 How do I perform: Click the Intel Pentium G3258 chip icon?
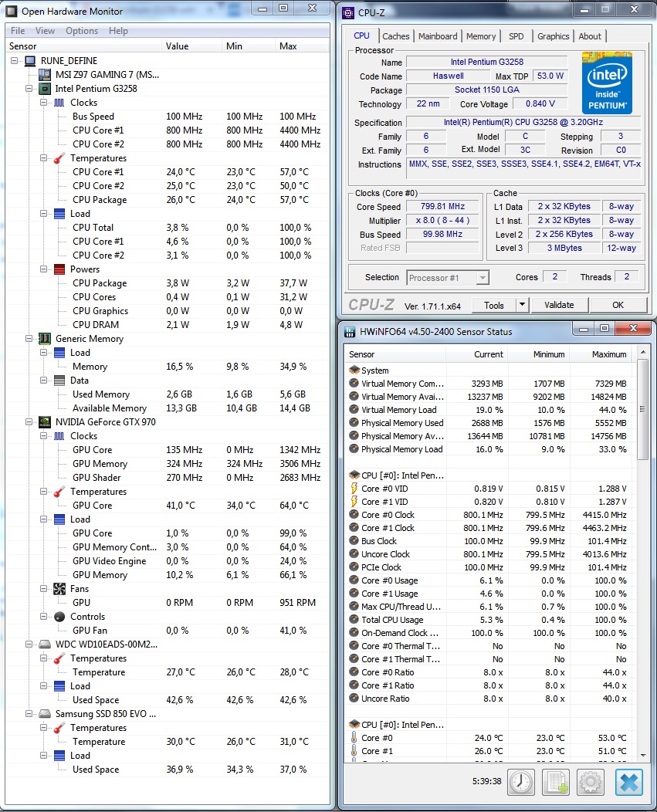(45, 89)
